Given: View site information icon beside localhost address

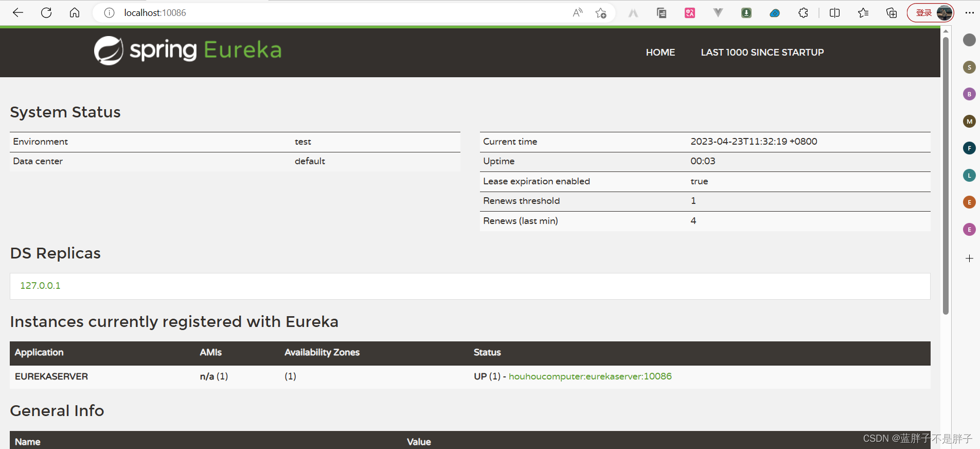Looking at the screenshot, I should click(109, 13).
